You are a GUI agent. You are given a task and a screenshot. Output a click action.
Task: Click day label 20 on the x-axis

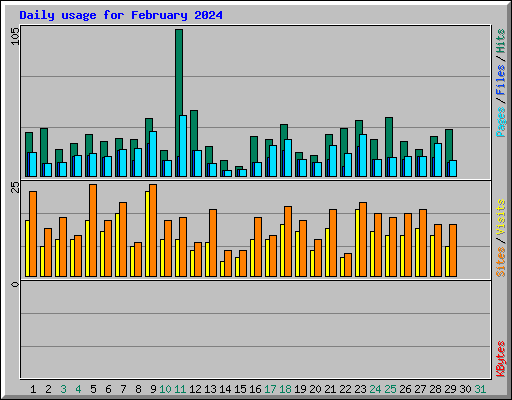coord(315,389)
